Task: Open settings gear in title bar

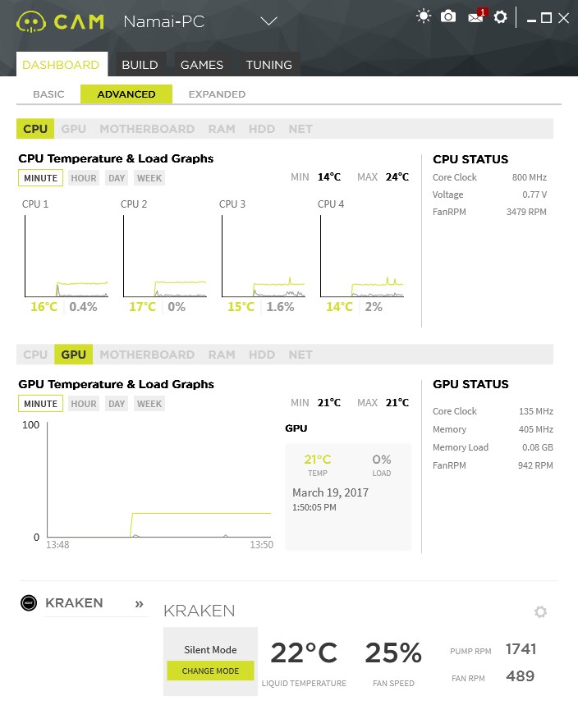Action: pos(500,17)
